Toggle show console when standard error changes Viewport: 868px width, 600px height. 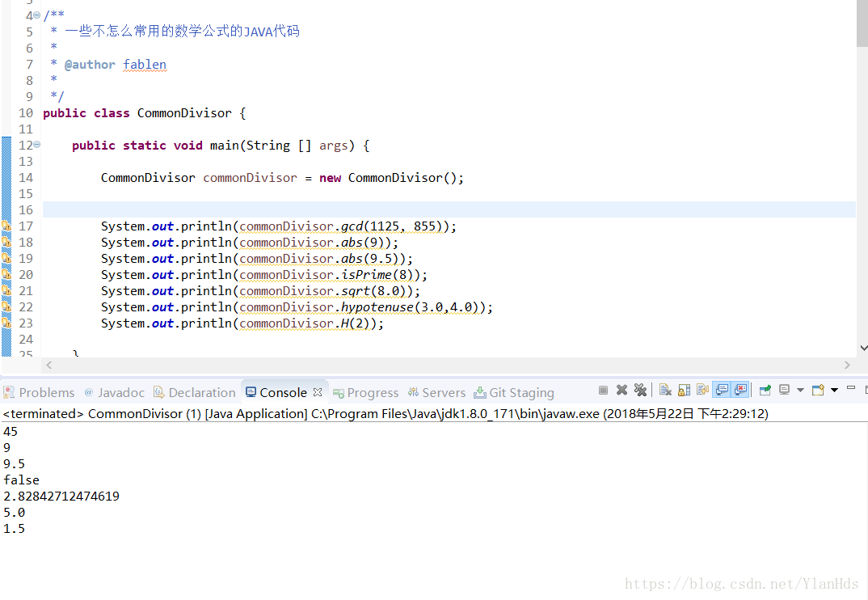pyautogui.click(x=740, y=390)
